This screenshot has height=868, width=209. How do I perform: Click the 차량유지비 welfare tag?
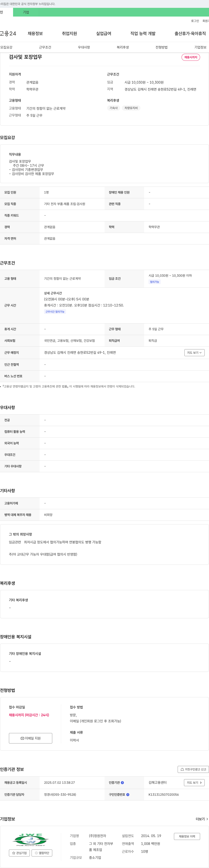[131, 108]
